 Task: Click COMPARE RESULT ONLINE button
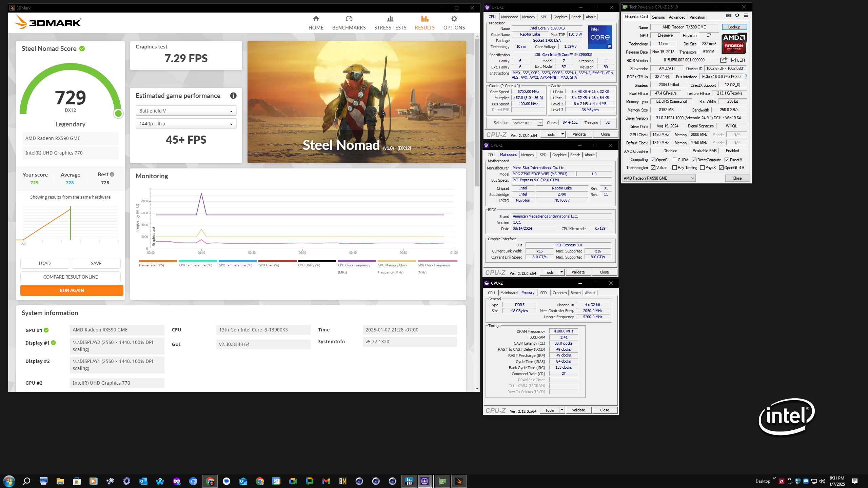(71, 277)
